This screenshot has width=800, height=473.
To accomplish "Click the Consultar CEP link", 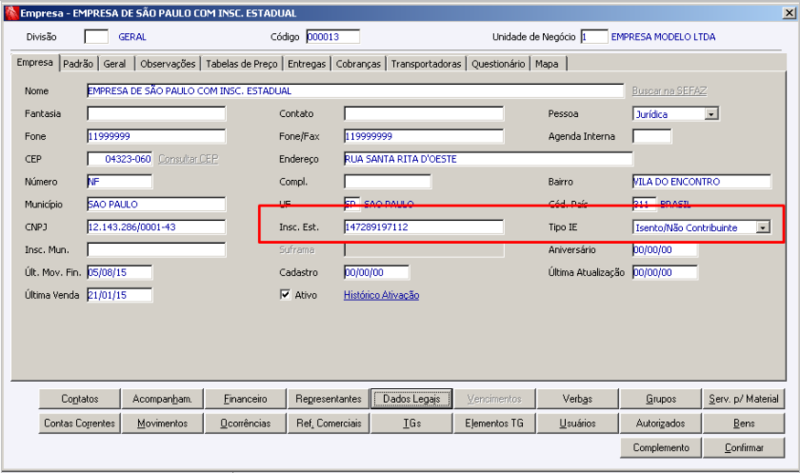I will 188,159.
